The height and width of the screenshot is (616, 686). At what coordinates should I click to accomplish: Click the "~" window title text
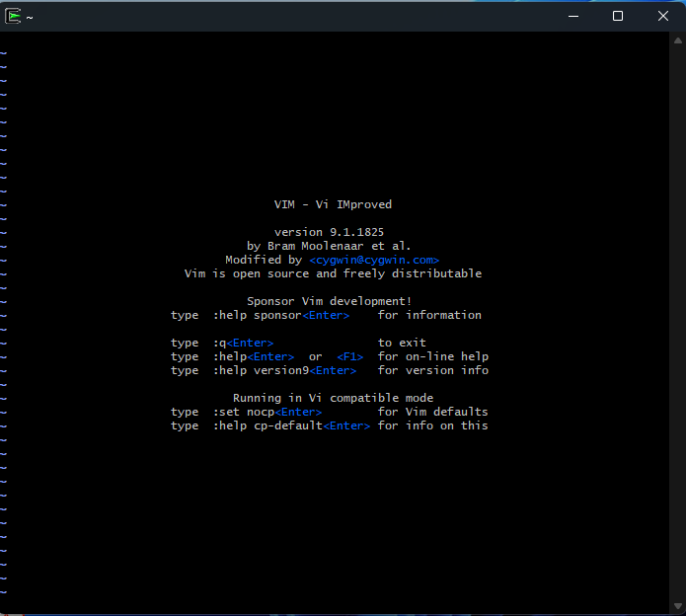30,17
